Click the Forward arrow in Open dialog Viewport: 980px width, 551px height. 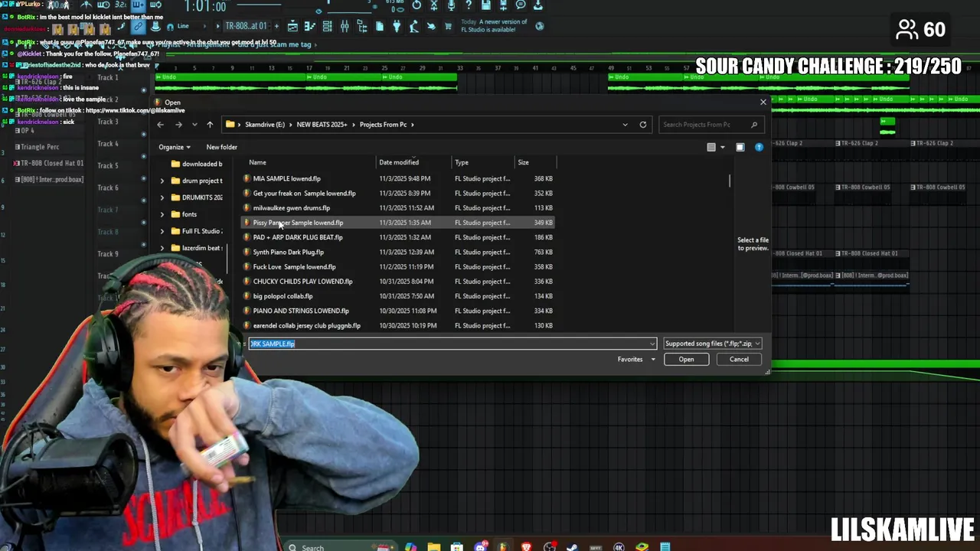[178, 125]
